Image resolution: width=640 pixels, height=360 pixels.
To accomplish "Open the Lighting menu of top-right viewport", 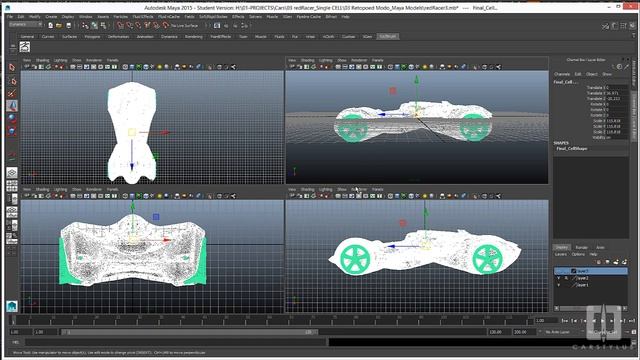I will click(x=325, y=60).
